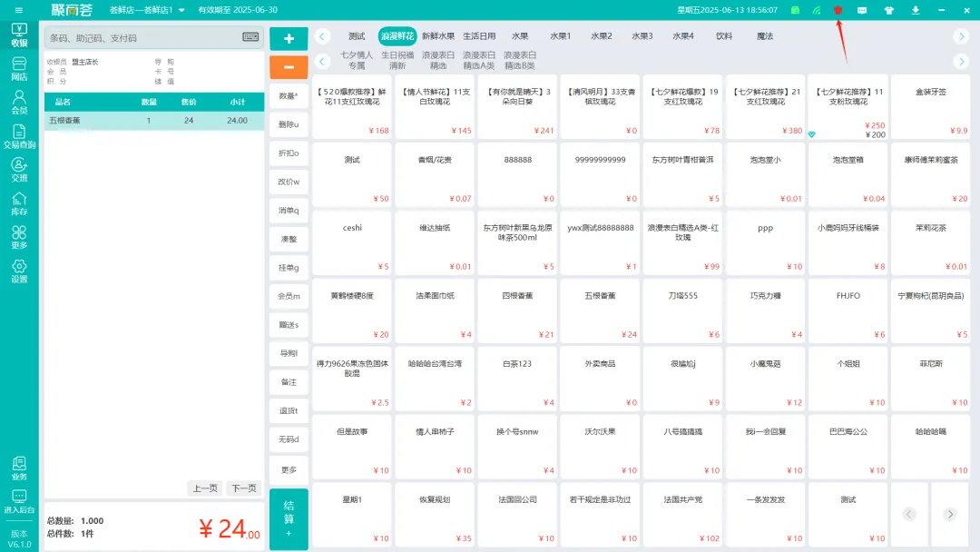
Task: Click the 下一页 next page button
Action: [x=243, y=488]
